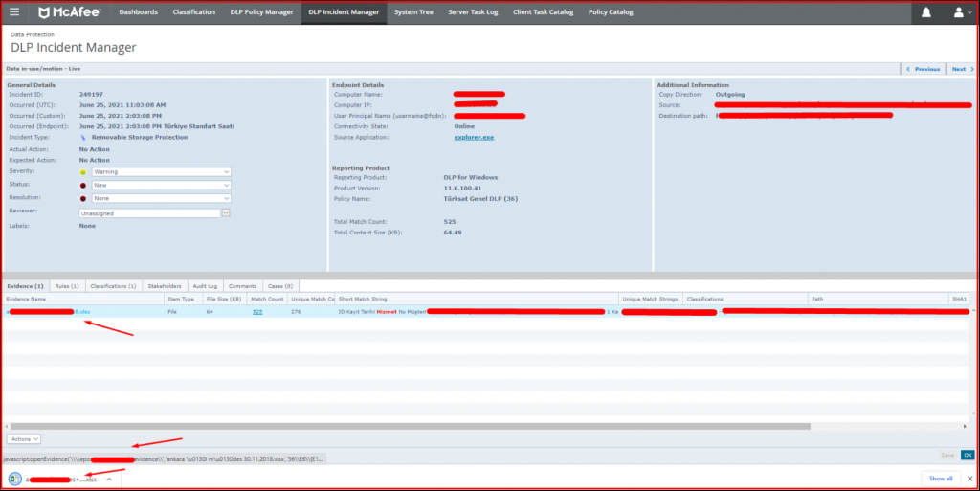Click the unique match count 276 cell
The image size is (980, 491).
tap(297, 312)
